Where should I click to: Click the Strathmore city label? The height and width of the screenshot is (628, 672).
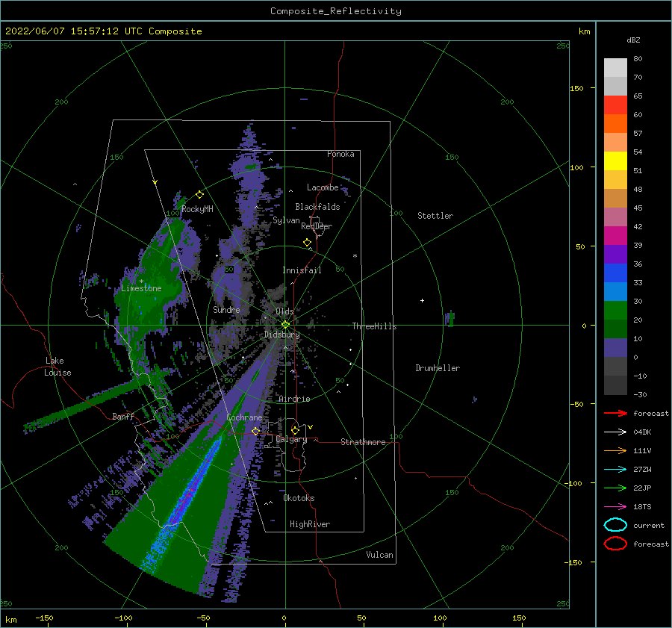tap(363, 442)
